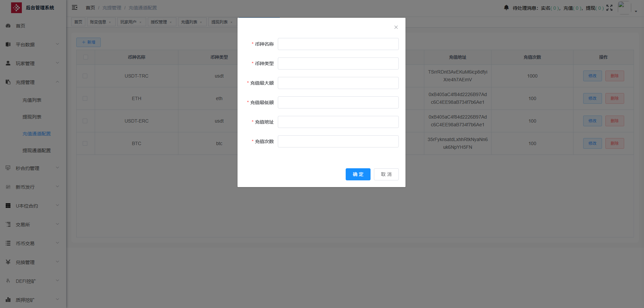Toggle fullscreen mode icon
The height and width of the screenshot is (308, 644).
609,8
